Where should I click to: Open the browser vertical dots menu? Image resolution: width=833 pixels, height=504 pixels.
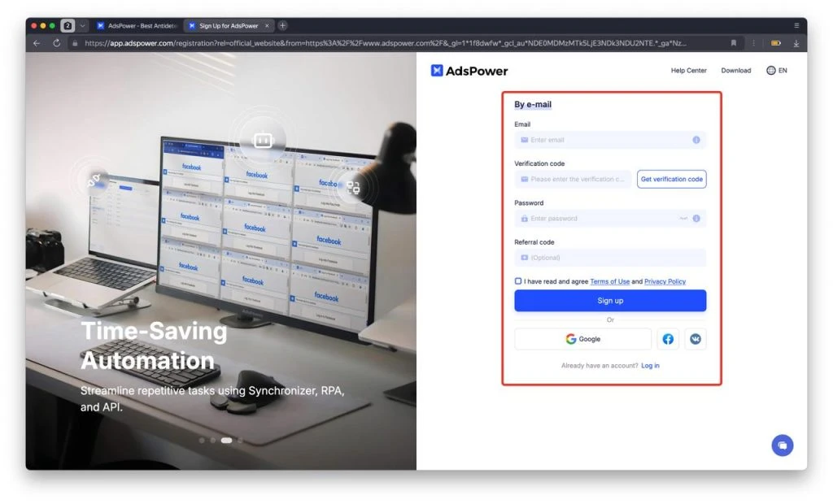coord(753,43)
